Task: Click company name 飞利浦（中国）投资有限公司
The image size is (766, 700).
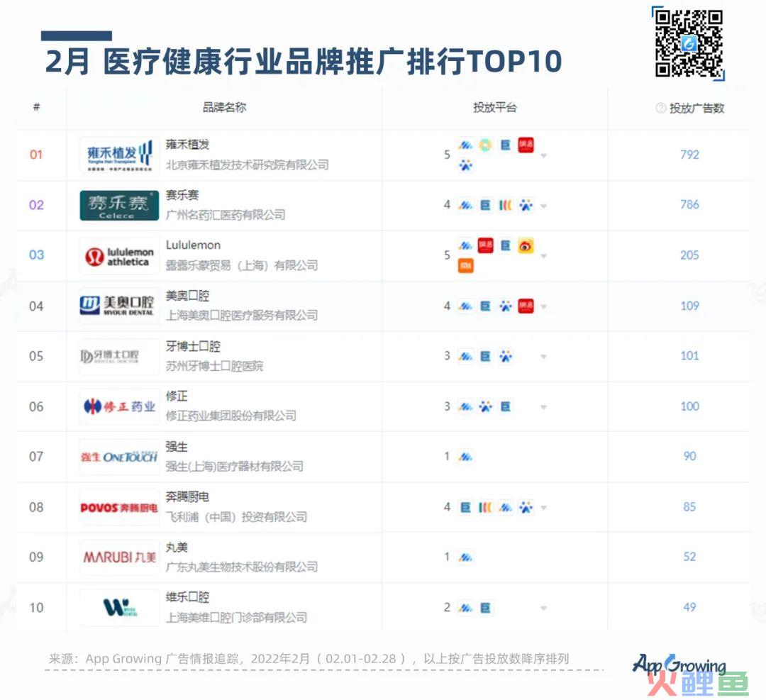Action: pyautogui.click(x=236, y=517)
